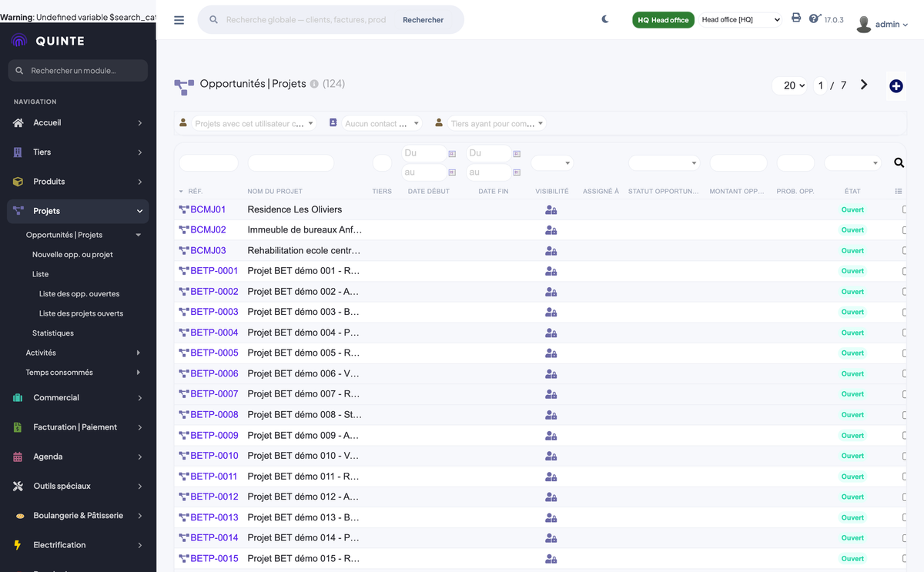Select checkbox of BETP-0001 row
Viewport: 924px width, 572px height.
click(x=906, y=271)
